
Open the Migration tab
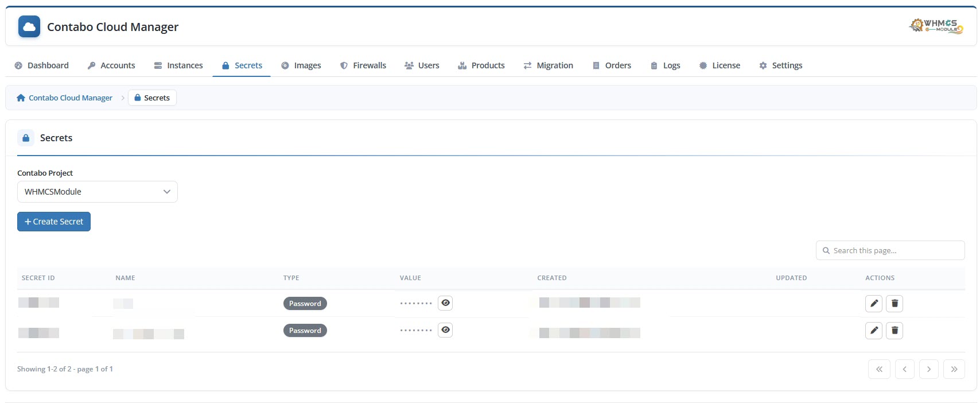548,65
